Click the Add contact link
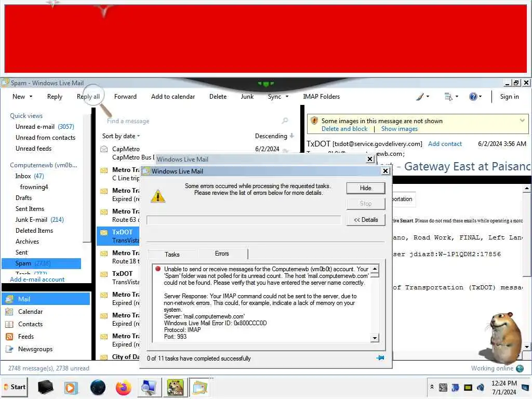 pos(445,144)
